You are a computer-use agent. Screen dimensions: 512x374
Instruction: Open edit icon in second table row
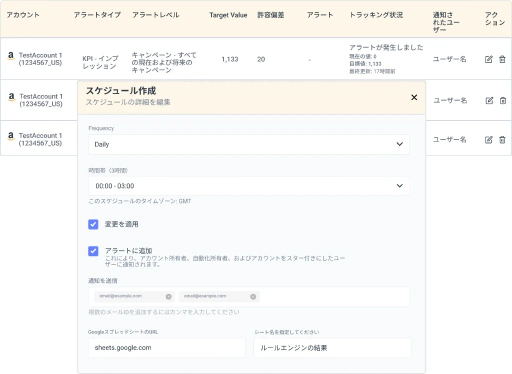tap(489, 100)
